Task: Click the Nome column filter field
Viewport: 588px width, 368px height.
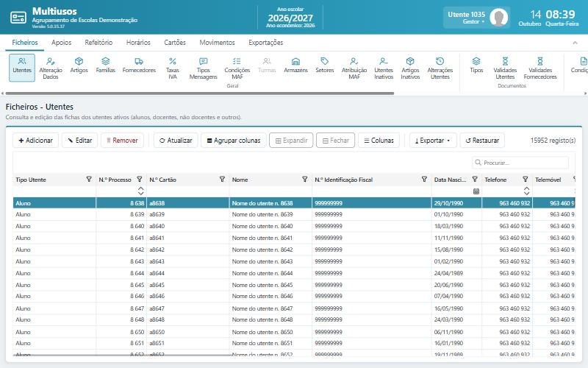Action: click(x=270, y=191)
